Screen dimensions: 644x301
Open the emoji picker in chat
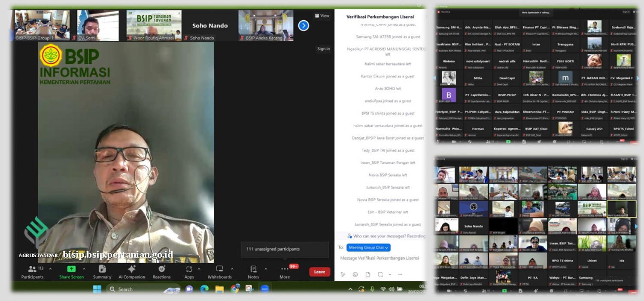coord(355,274)
